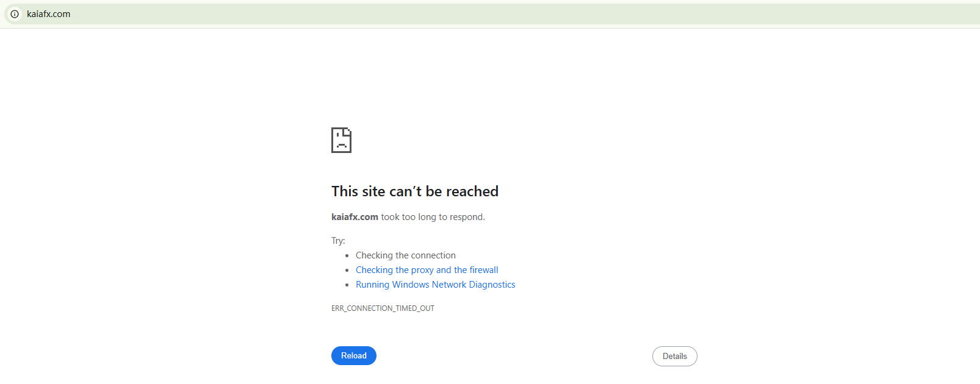Click the Details button
Image resolution: width=980 pixels, height=384 pixels.
click(x=675, y=357)
